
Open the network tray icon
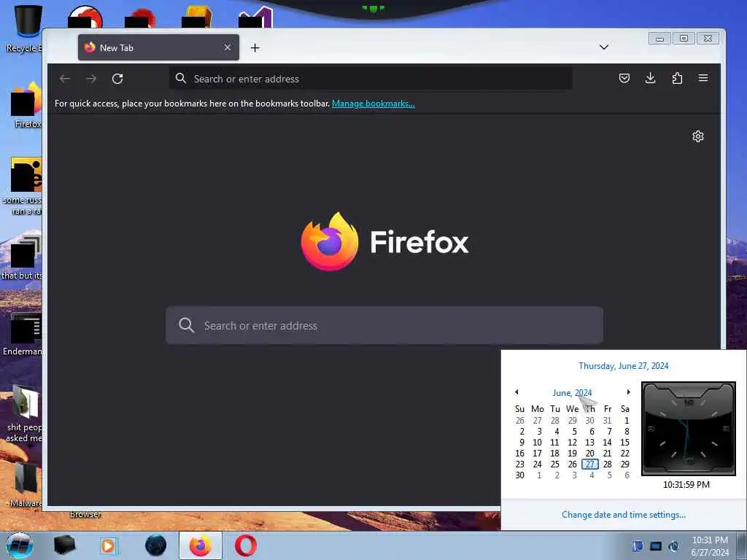(656, 546)
